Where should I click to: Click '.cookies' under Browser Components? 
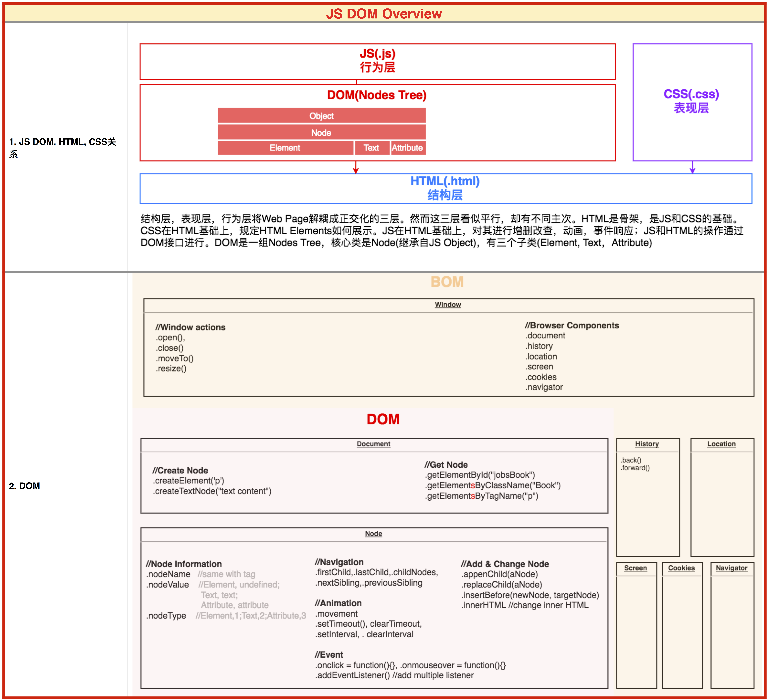click(541, 377)
